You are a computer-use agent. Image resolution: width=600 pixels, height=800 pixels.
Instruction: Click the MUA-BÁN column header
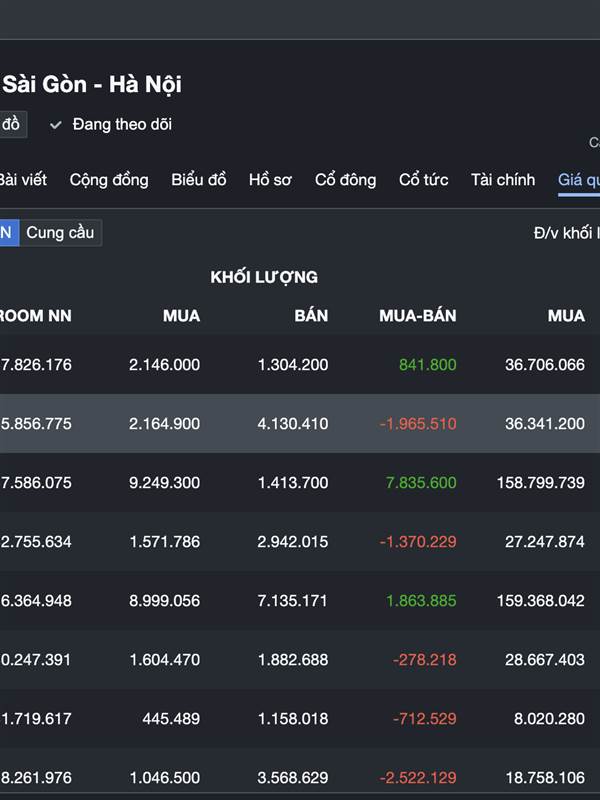click(x=418, y=316)
